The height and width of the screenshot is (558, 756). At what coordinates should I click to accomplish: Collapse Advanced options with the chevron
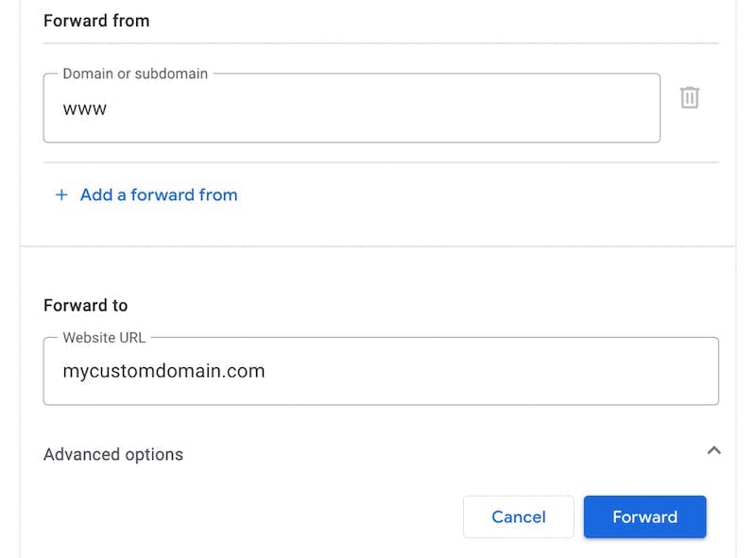click(x=713, y=450)
